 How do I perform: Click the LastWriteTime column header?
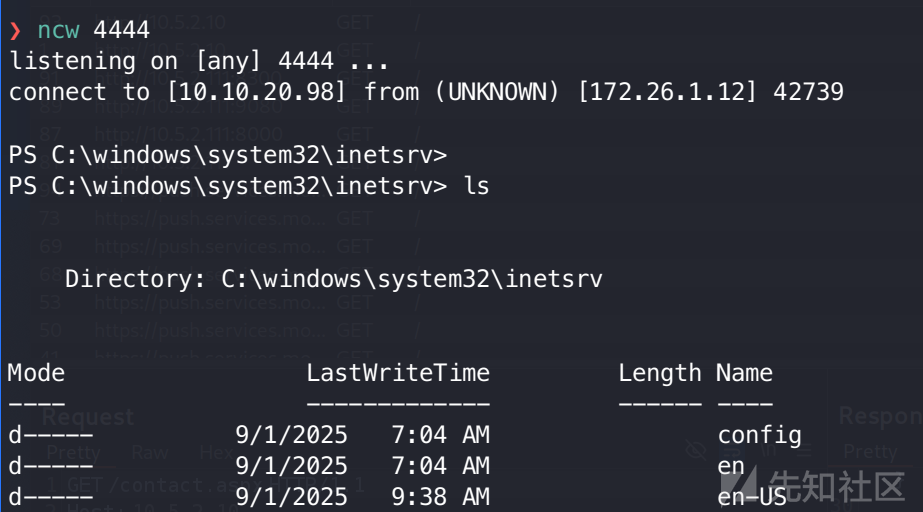pos(398,373)
